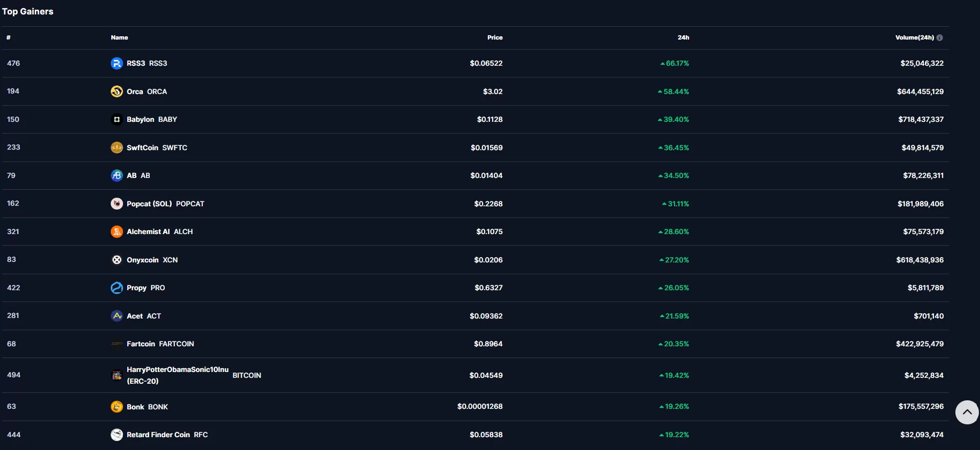The image size is (980, 450).
Task: Click the SwftCoin logo icon
Action: [117, 148]
